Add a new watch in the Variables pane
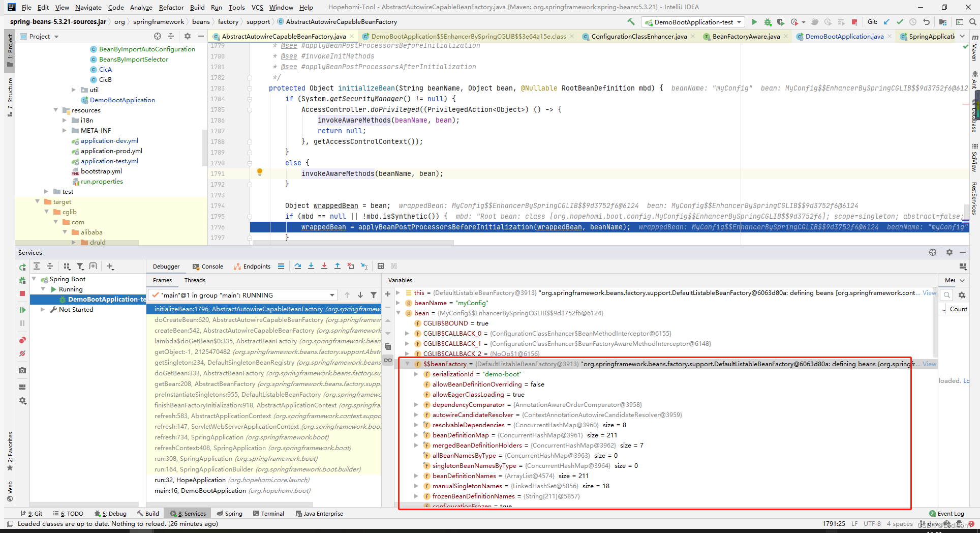 [x=388, y=294]
